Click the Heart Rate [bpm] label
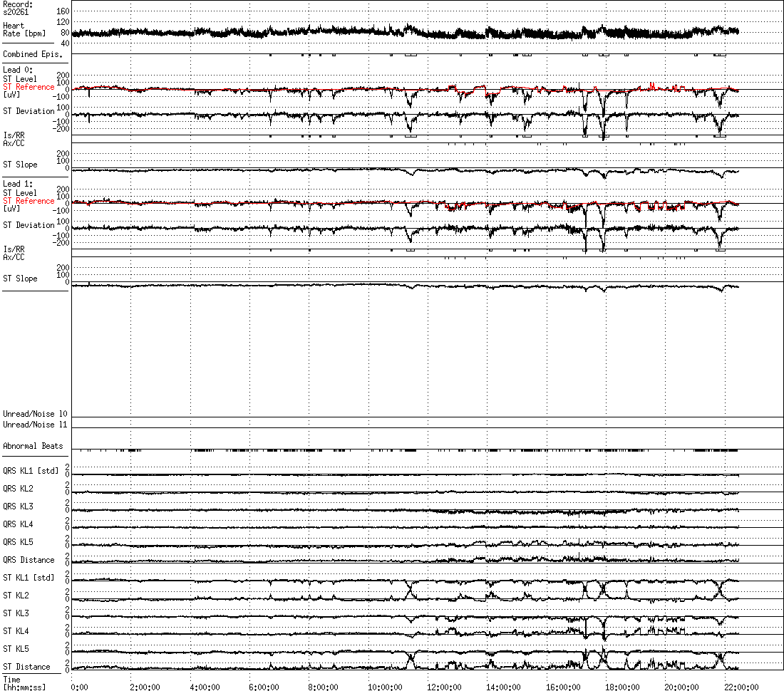 tap(24, 29)
